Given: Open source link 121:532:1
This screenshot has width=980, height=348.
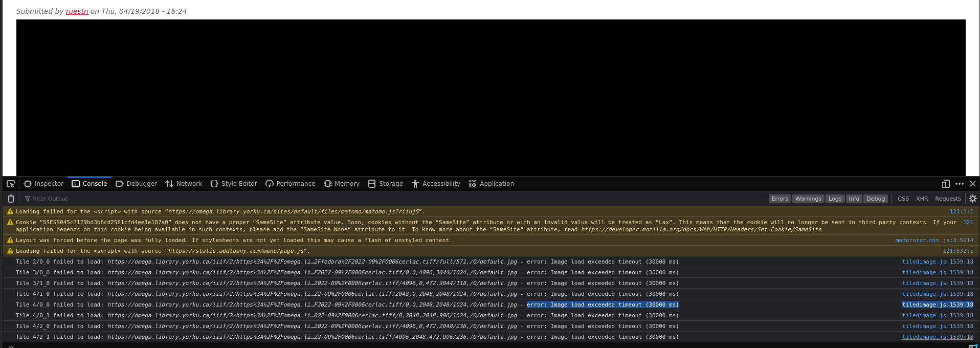Looking at the screenshot, I should tap(958, 251).
